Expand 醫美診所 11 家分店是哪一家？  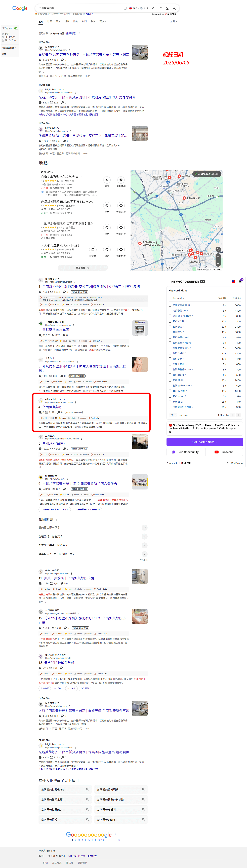pyautogui.click(x=145, y=554)
